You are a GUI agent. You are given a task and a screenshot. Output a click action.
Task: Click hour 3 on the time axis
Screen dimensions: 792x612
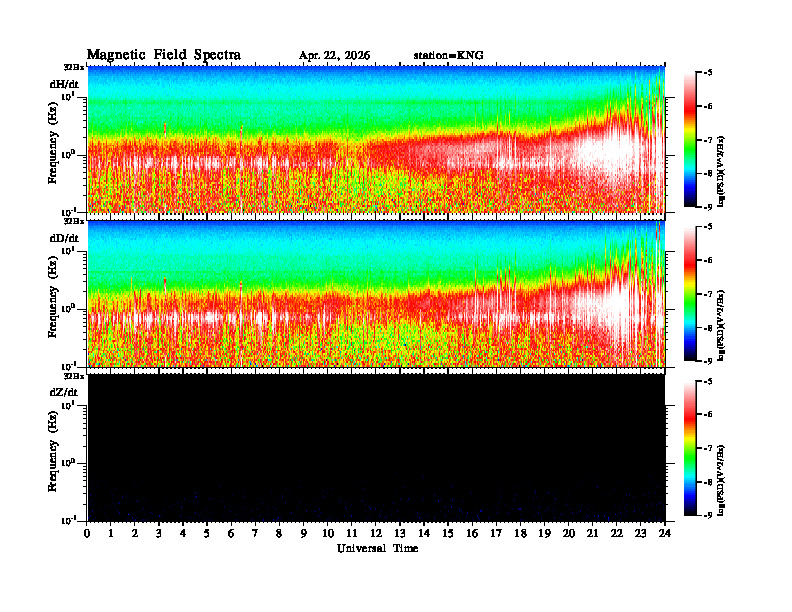point(159,533)
